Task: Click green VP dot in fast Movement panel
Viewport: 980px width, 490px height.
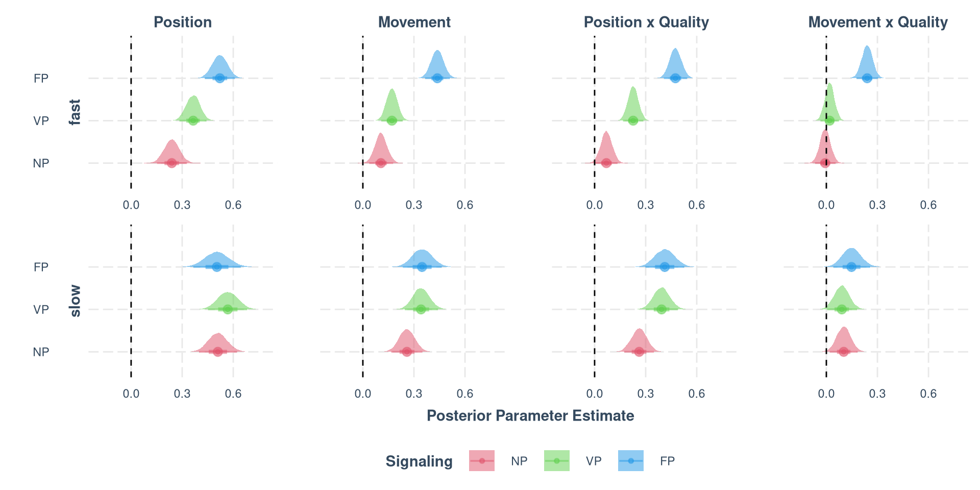Action: (x=391, y=120)
